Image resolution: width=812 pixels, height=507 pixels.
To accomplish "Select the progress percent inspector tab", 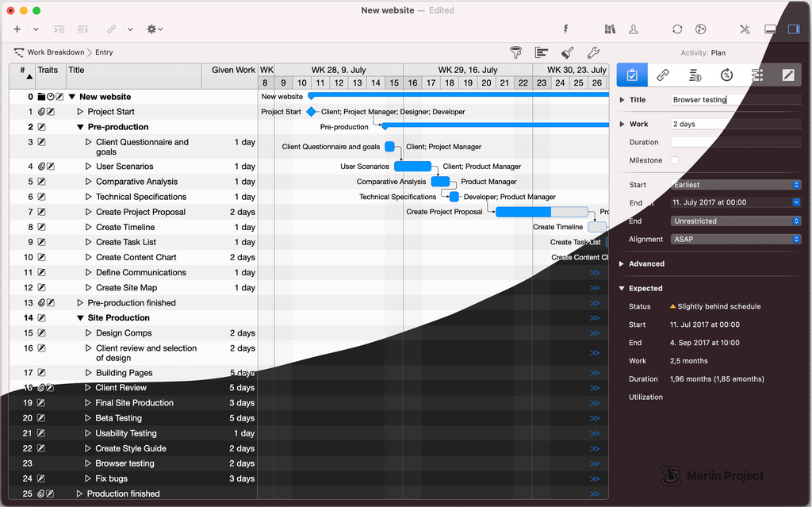I will click(726, 75).
